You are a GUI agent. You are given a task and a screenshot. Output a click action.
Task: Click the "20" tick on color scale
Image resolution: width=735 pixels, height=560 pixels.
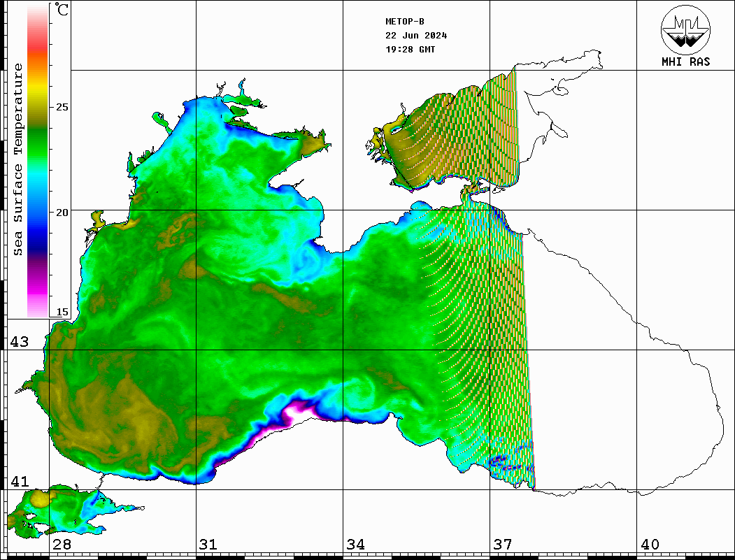coord(62,213)
